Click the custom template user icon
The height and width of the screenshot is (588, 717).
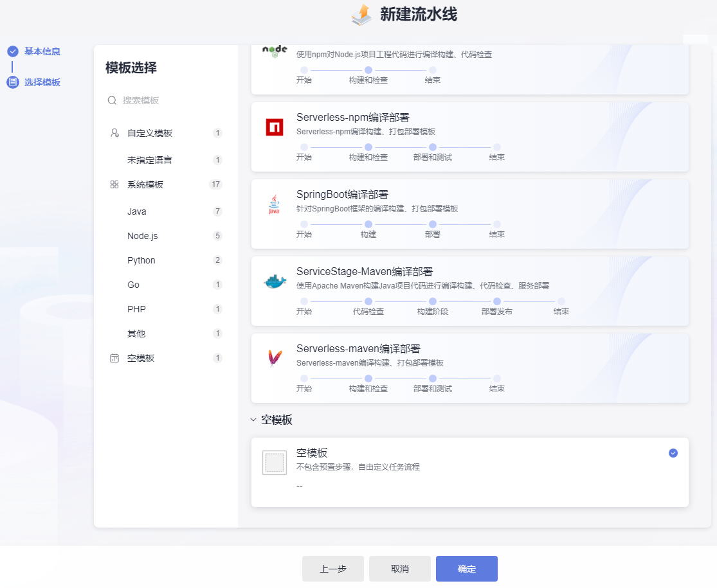point(114,133)
